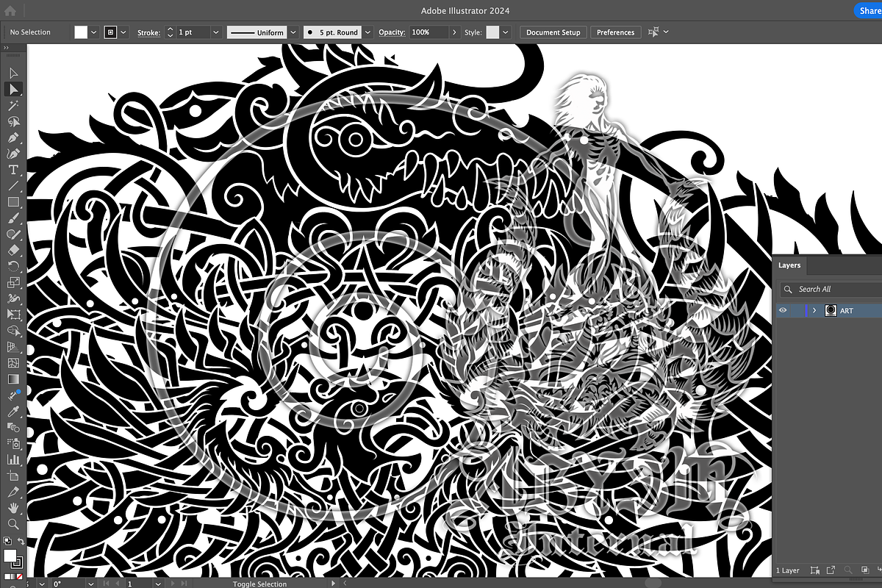Select the Gradient tool
Viewport: 882px width, 588px height.
[13, 379]
